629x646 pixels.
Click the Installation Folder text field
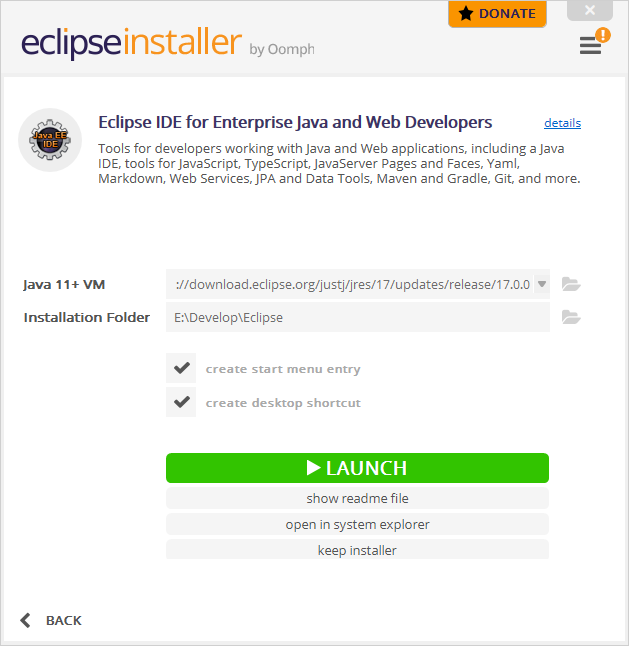tap(358, 317)
